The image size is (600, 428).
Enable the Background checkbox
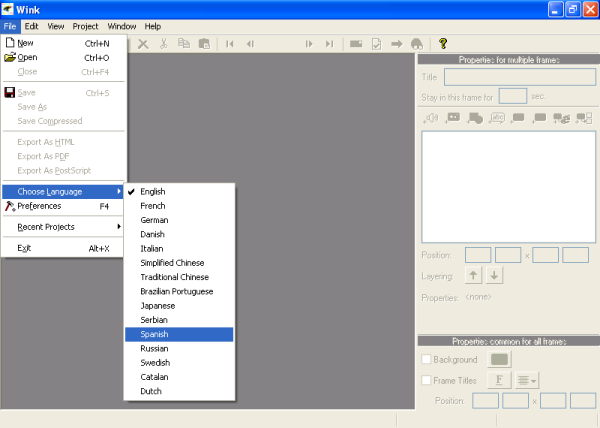click(x=427, y=359)
